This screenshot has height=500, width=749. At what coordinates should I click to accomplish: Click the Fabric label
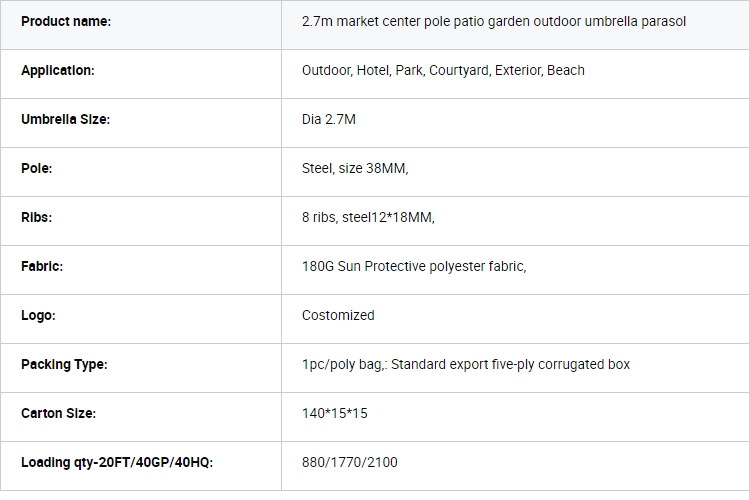42,266
